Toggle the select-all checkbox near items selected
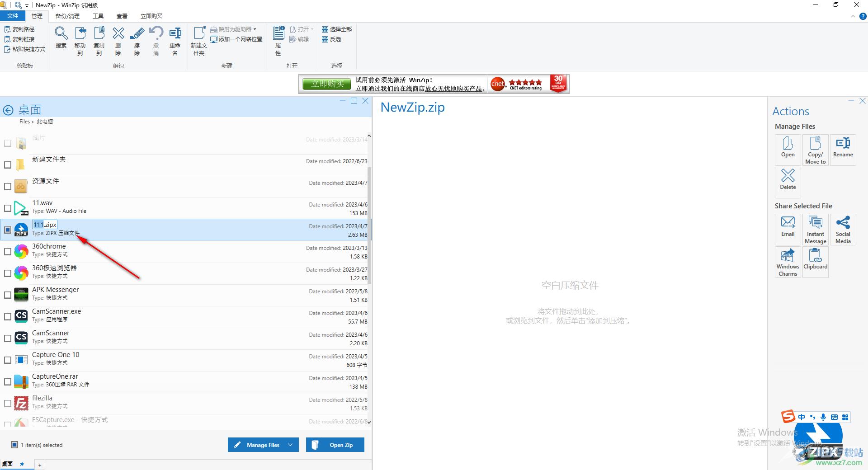This screenshot has width=868, height=470. coord(14,445)
